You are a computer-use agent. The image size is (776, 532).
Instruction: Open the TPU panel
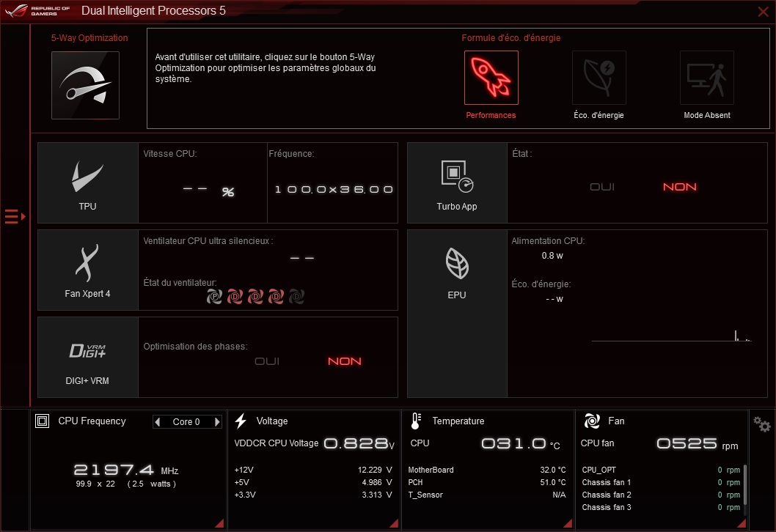pyautogui.click(x=87, y=182)
